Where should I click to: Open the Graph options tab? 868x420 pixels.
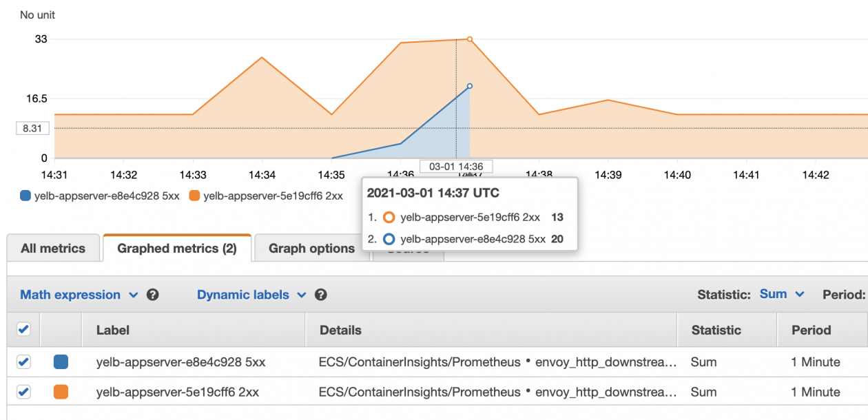tap(312, 248)
